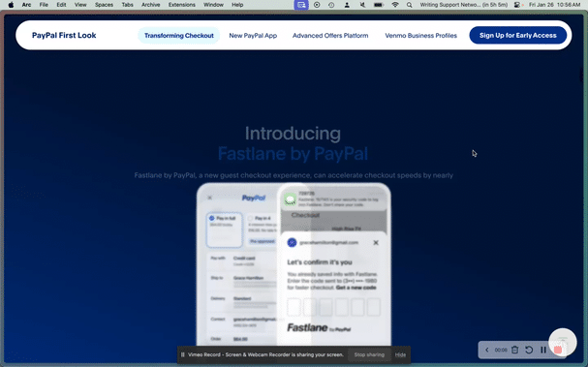
Task: Click the muted sound menu bar icon
Action: (362, 5)
